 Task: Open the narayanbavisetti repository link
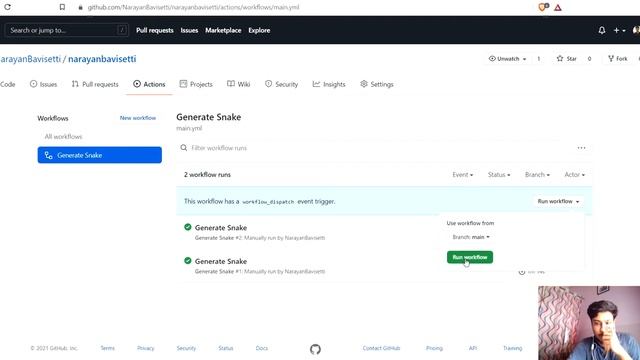click(x=102, y=59)
